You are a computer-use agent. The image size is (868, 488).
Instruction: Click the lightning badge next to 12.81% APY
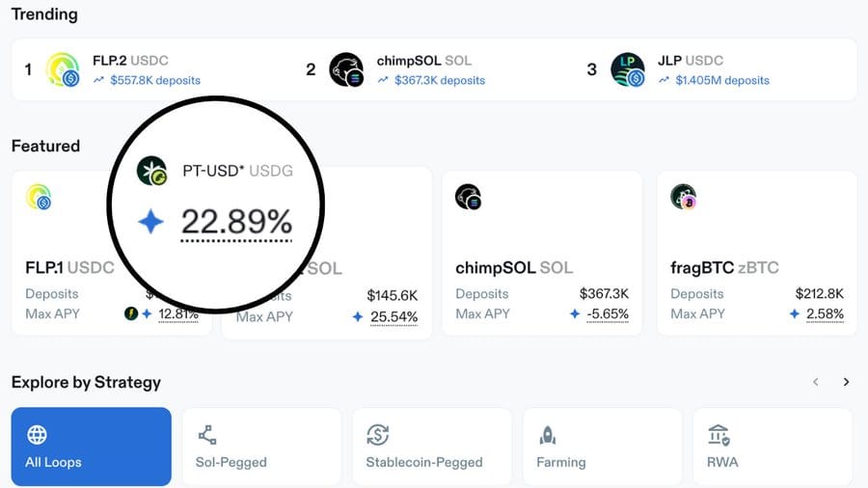coord(131,313)
